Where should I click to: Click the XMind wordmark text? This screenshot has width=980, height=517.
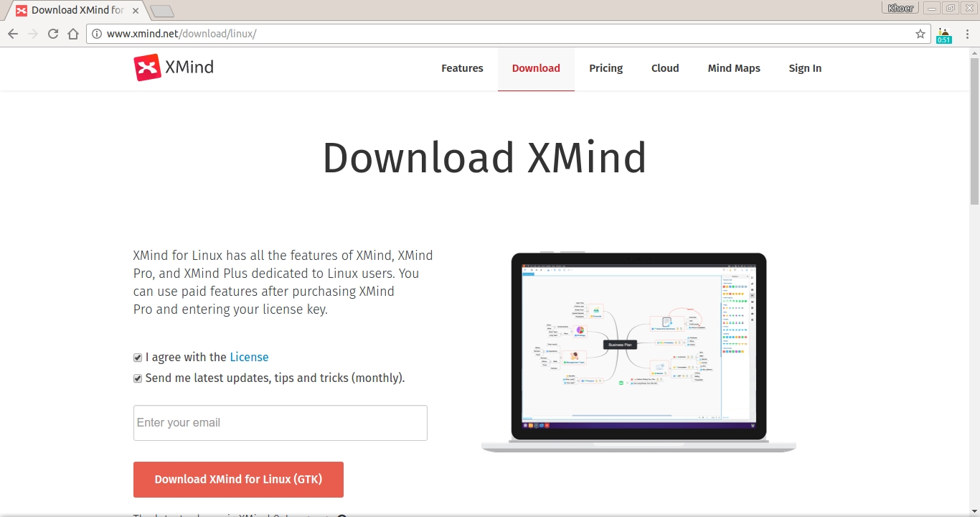point(189,67)
